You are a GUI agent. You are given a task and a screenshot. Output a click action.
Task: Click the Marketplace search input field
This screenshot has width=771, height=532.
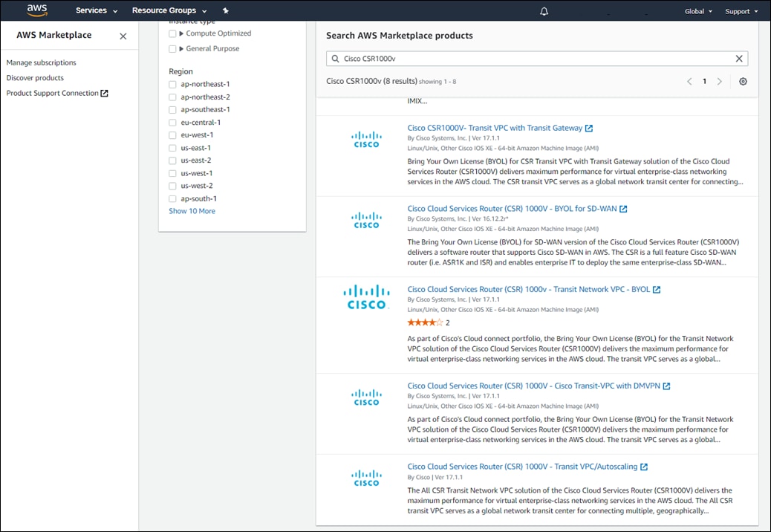click(x=537, y=59)
